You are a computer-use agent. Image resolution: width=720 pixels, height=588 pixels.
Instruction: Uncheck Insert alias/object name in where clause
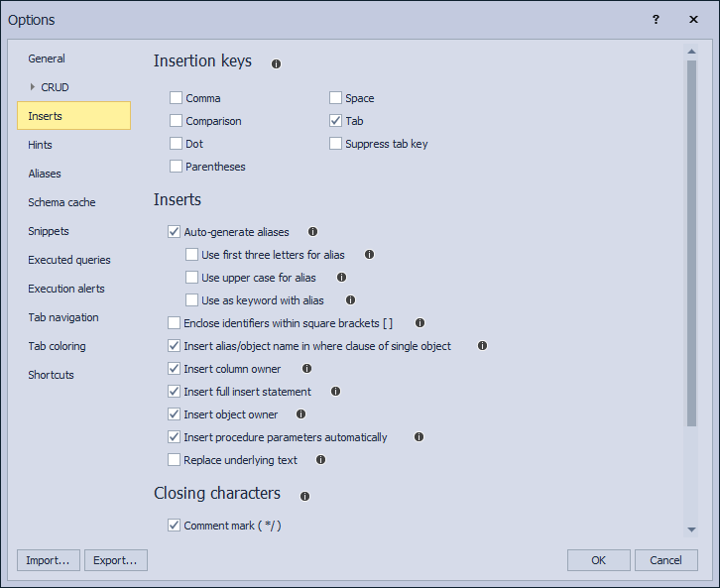click(x=174, y=346)
